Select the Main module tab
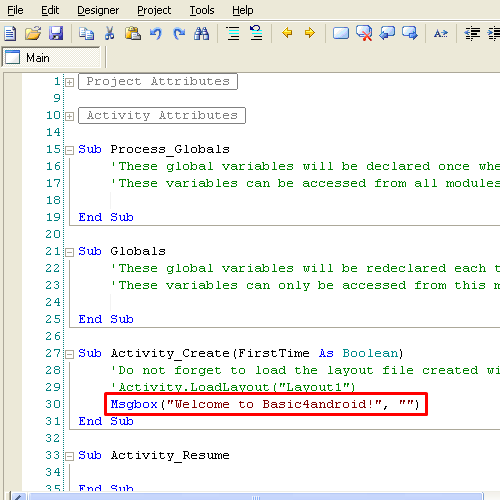 click(x=51, y=58)
